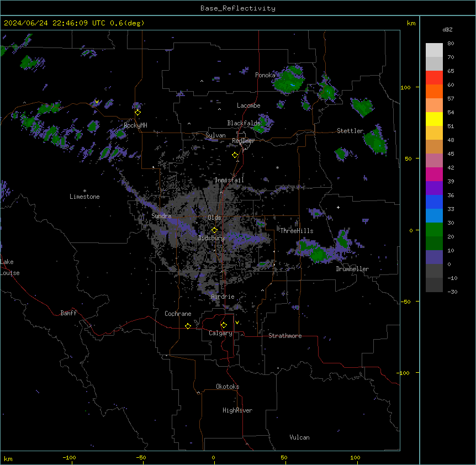This screenshot has width=476, height=465.
Task: Click the Sundre town label
Action: coord(161,216)
